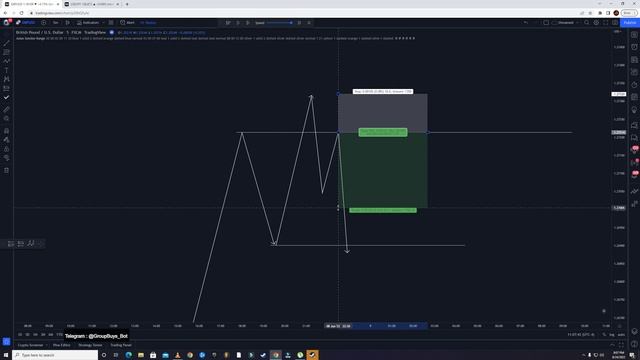
Task: Adjust the replay Speed slider
Action: click(x=280, y=23)
